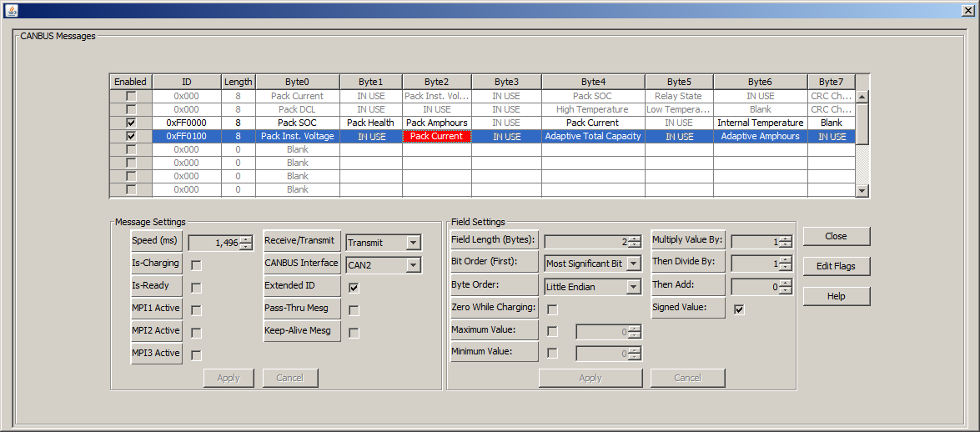980x432 pixels.
Task: Toggle the Is-Ready checkbox
Action: pyautogui.click(x=196, y=289)
